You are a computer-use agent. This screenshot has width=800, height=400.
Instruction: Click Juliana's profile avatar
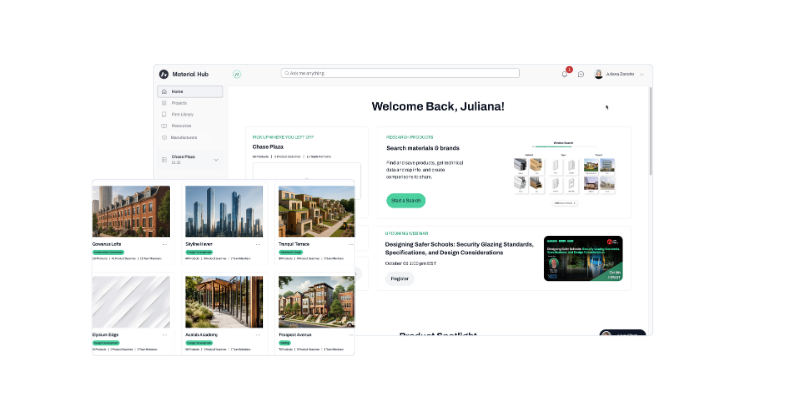[598, 74]
